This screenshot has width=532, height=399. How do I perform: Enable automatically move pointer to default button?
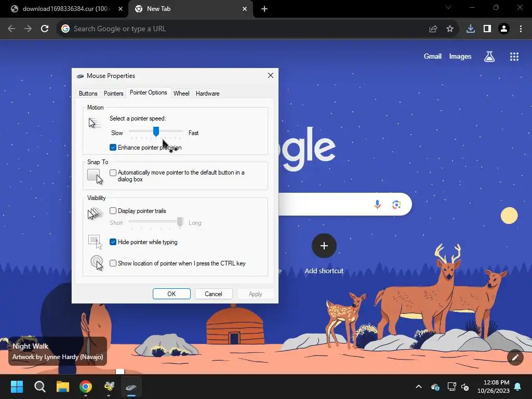coord(113,172)
